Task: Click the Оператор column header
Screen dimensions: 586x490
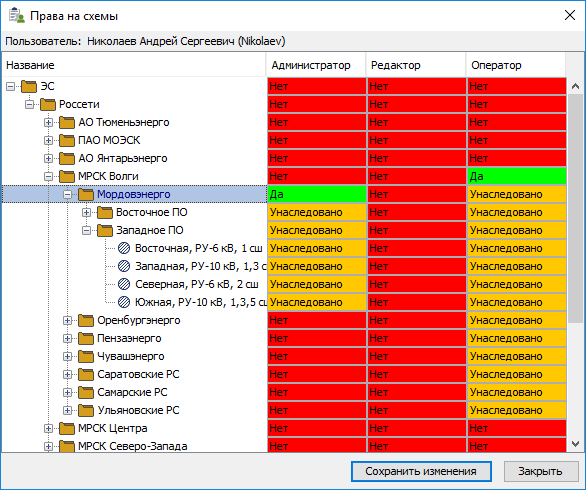Action: pos(516,65)
